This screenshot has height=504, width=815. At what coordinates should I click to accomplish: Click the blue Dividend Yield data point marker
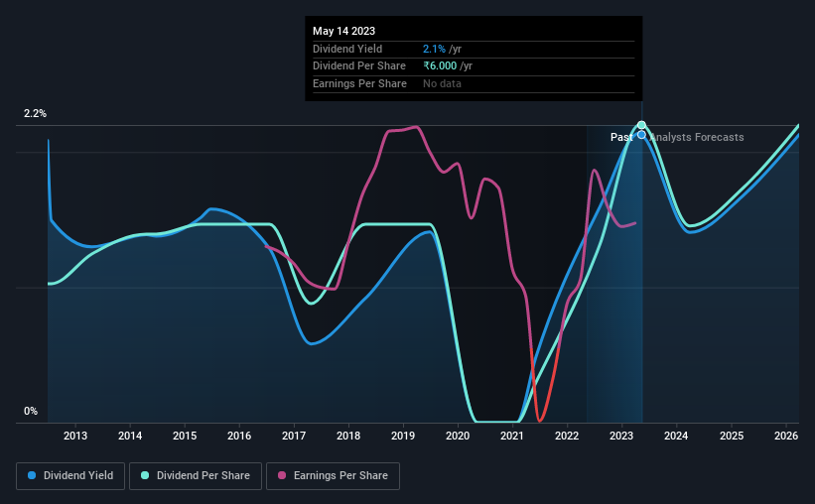pyautogui.click(x=641, y=135)
